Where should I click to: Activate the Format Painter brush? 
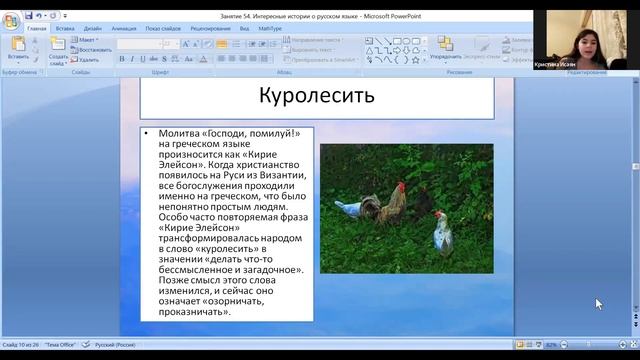35,60
